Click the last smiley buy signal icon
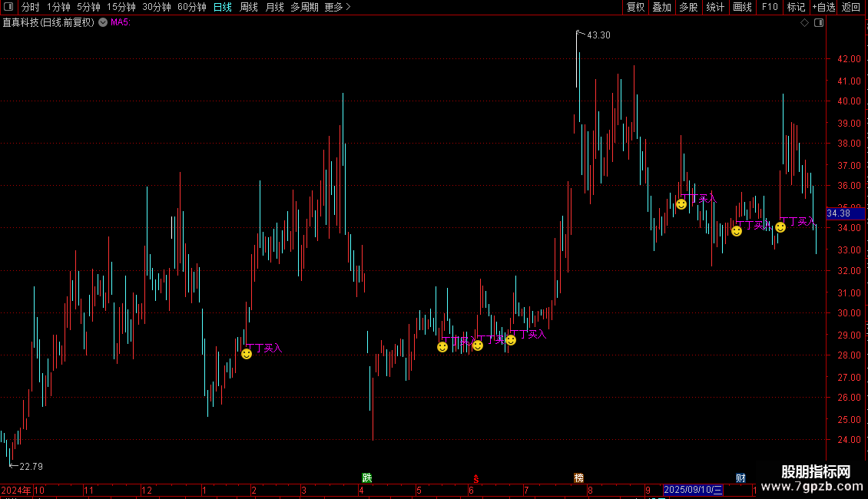The width and height of the screenshot is (868, 499). coord(780,226)
